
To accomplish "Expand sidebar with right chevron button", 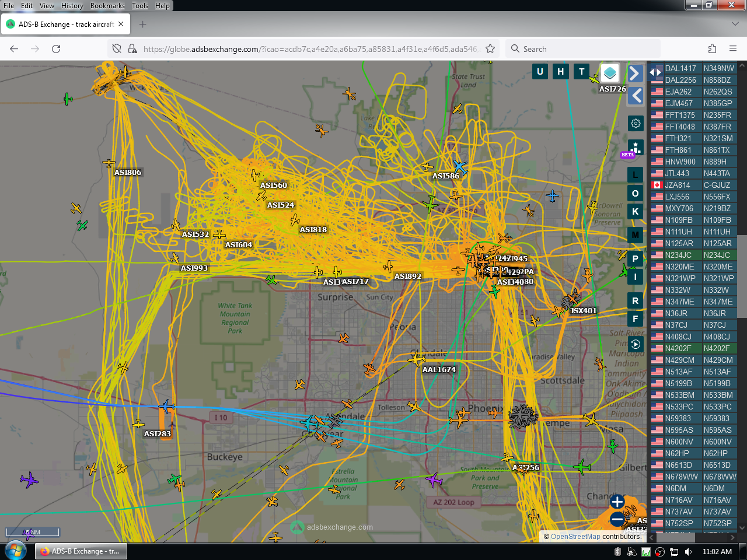I will (635, 73).
